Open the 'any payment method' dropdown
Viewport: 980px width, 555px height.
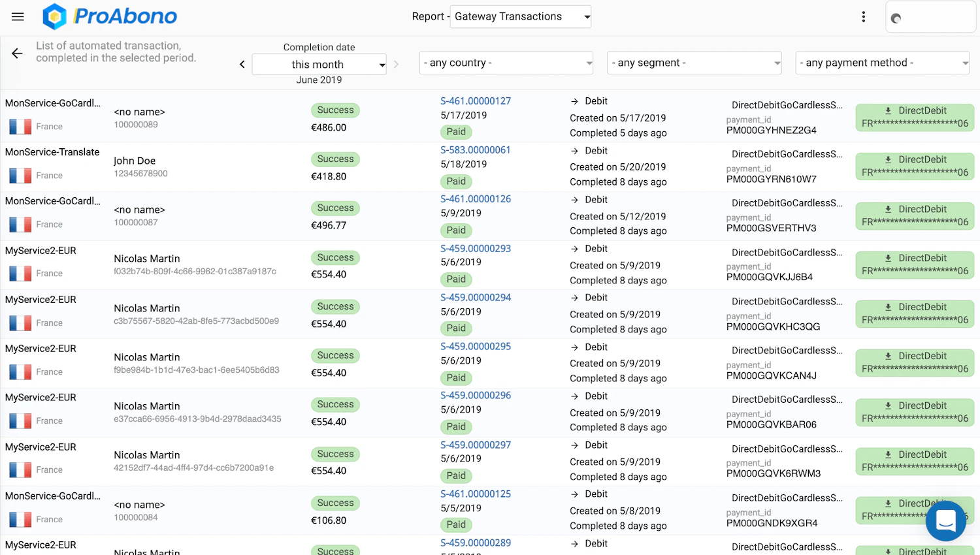pyautogui.click(x=882, y=63)
